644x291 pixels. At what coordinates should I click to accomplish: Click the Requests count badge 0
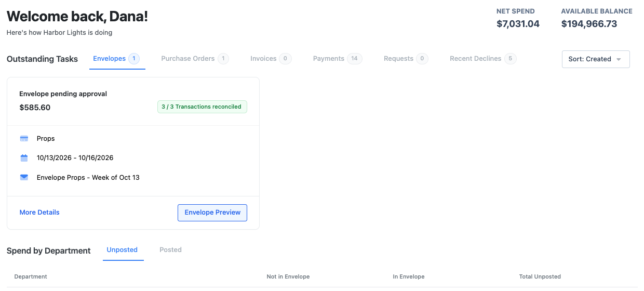422,59
